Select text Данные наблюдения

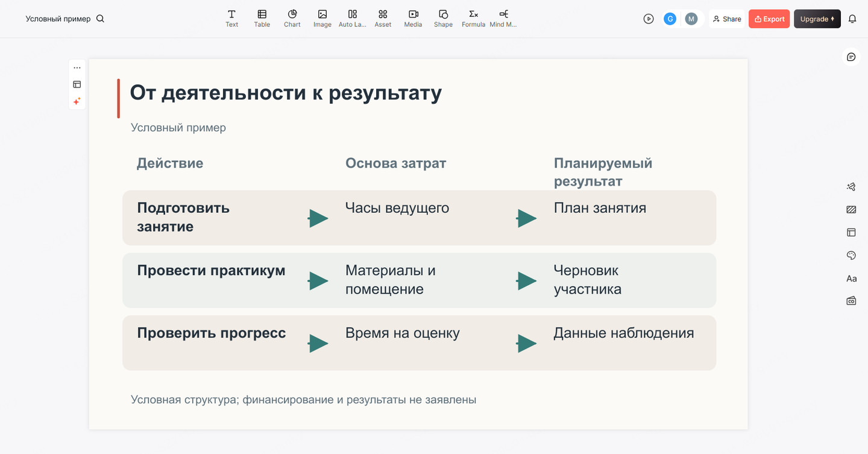(x=624, y=333)
